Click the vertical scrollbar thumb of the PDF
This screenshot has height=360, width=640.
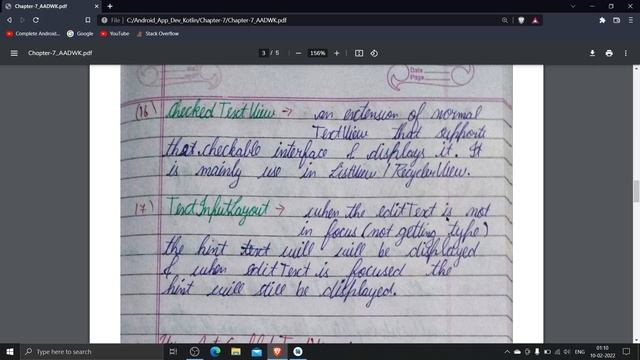[636, 191]
